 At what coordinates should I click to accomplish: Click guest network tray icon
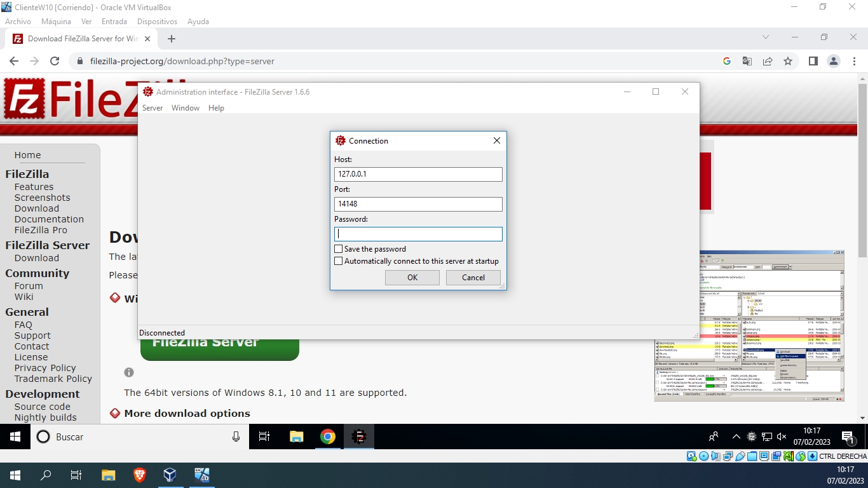[x=767, y=437]
